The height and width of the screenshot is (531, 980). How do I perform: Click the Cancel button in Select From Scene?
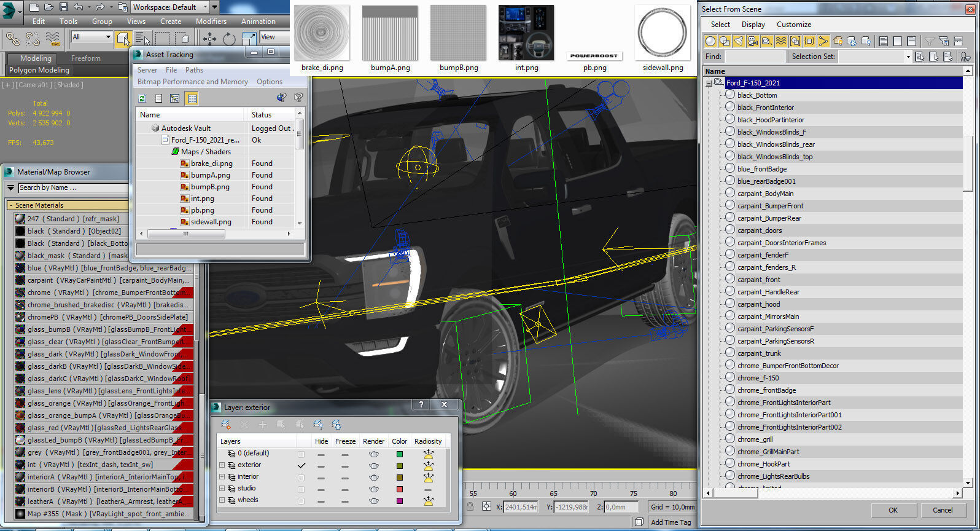coord(943,510)
